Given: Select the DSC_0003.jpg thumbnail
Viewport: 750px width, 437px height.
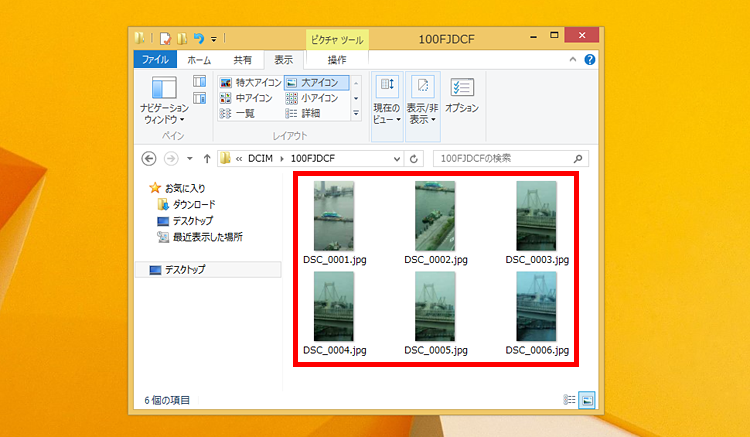Looking at the screenshot, I should point(537,222).
